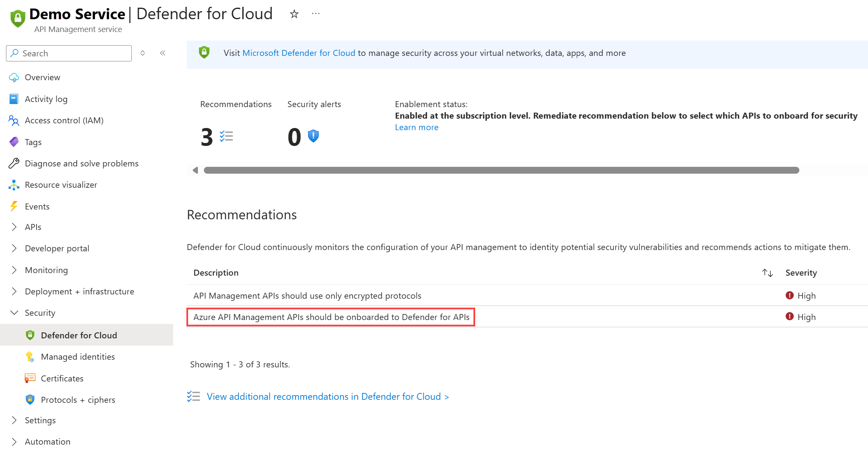Screen dimensions: 868x451
Task: Open the Microsoft Defender for Cloud link
Action: (x=299, y=53)
